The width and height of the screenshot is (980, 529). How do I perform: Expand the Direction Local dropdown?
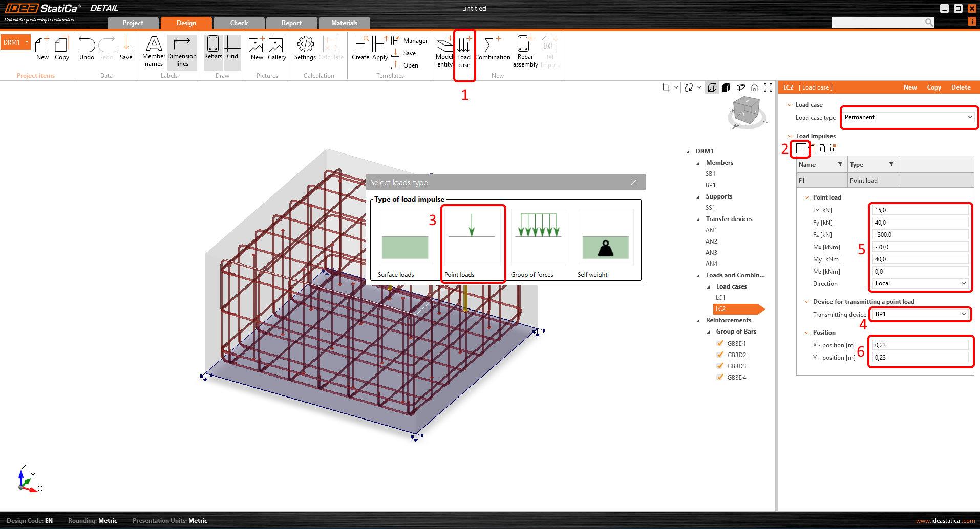point(920,283)
